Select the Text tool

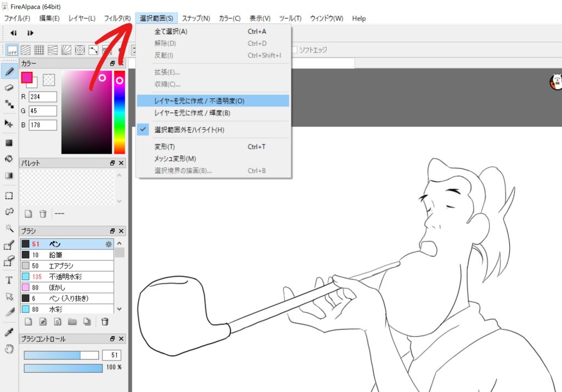[x=9, y=280]
